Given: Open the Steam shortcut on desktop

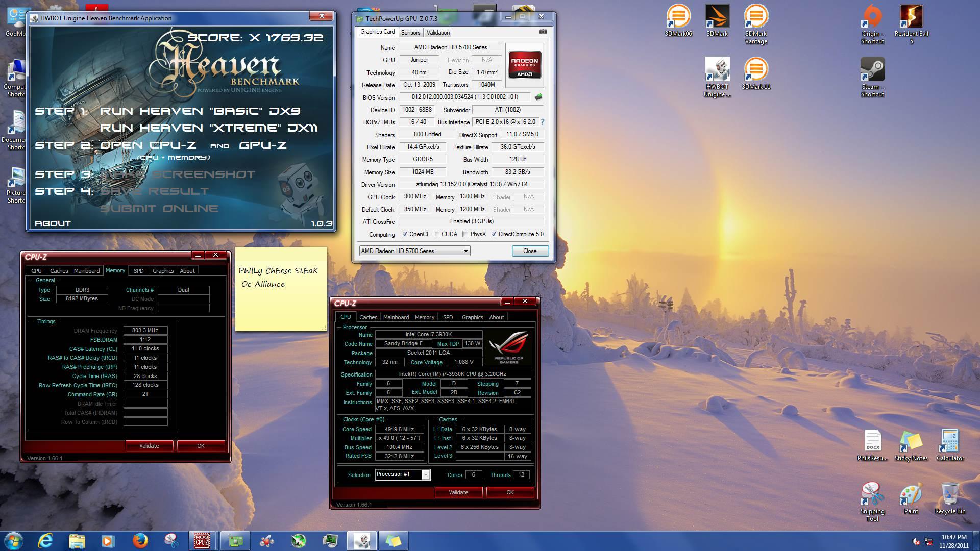Looking at the screenshot, I should [872, 77].
